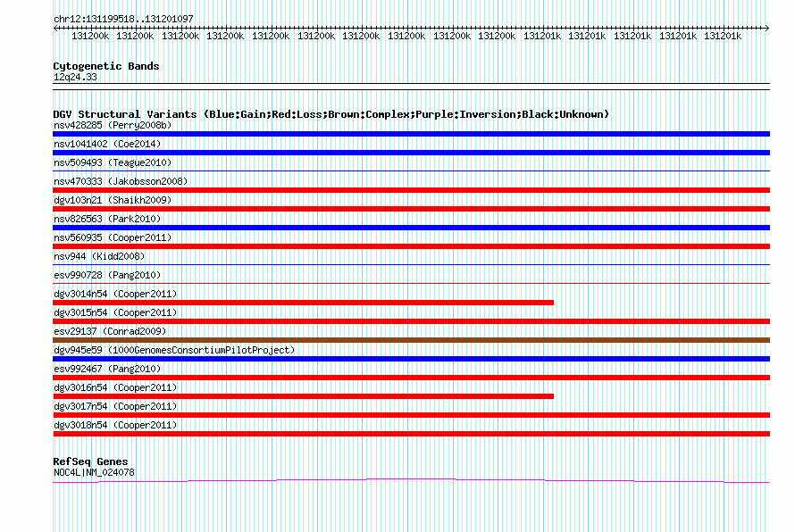Image resolution: width=795 pixels, height=532 pixels.
Task: Select the RefSeq Genes track heading
Action: [x=91, y=461]
